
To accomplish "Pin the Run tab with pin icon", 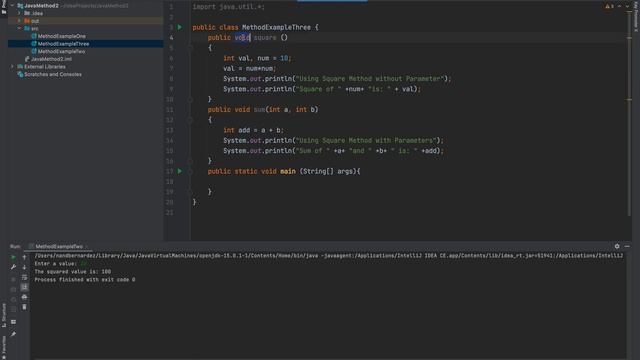I will click(x=13, y=334).
